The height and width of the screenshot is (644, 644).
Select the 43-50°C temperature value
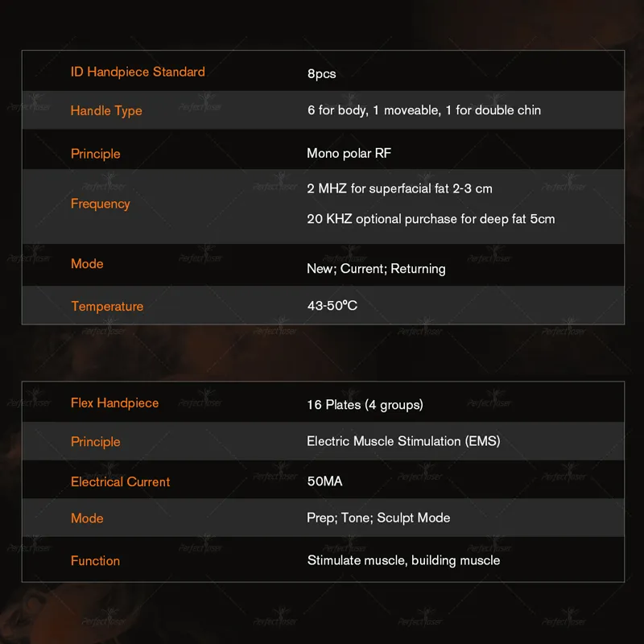(x=332, y=306)
